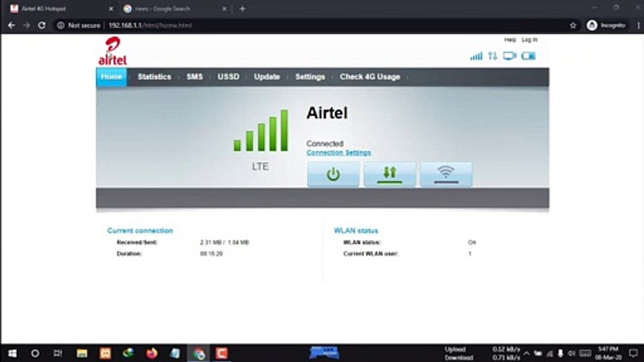Open the Help link
Screen dimensions: 644x362
coord(510,40)
